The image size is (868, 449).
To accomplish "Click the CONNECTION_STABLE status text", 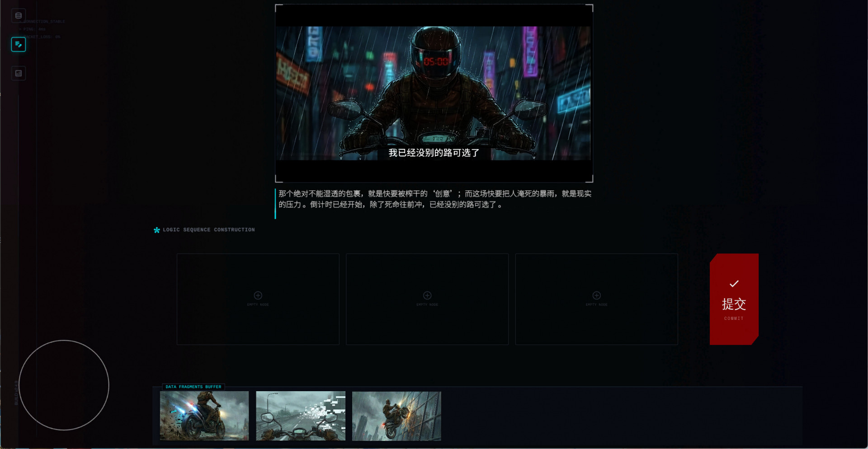I will (44, 22).
